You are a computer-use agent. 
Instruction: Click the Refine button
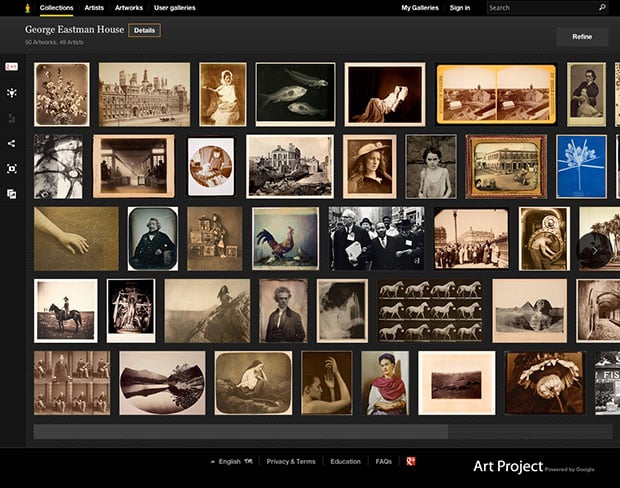click(x=582, y=37)
